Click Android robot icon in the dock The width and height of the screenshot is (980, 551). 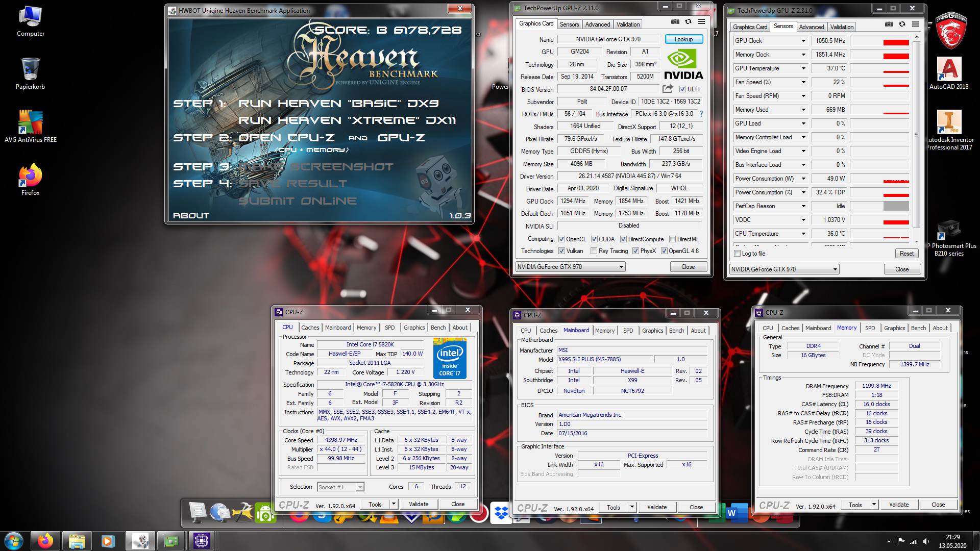point(266,513)
